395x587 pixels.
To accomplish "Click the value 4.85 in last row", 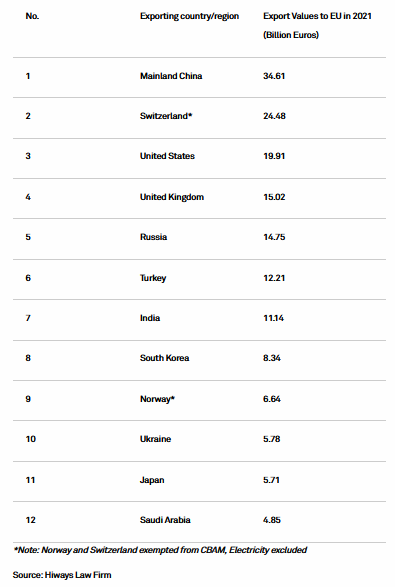I will tap(272, 520).
